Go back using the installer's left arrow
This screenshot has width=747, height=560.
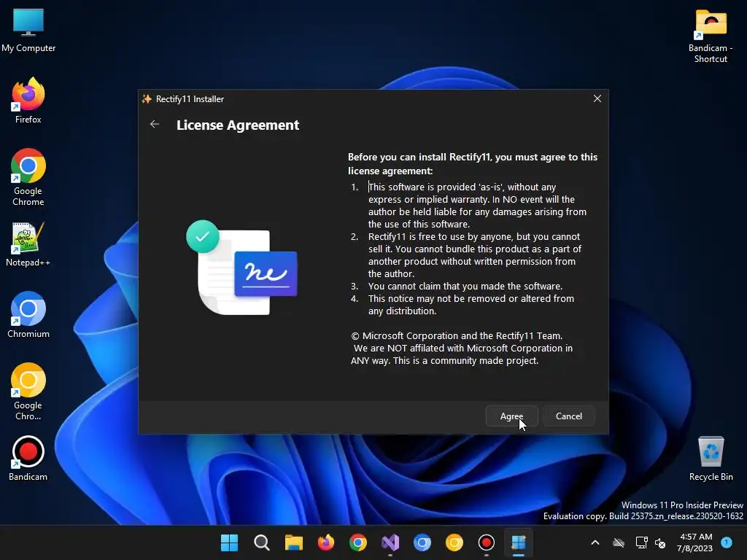click(x=155, y=124)
